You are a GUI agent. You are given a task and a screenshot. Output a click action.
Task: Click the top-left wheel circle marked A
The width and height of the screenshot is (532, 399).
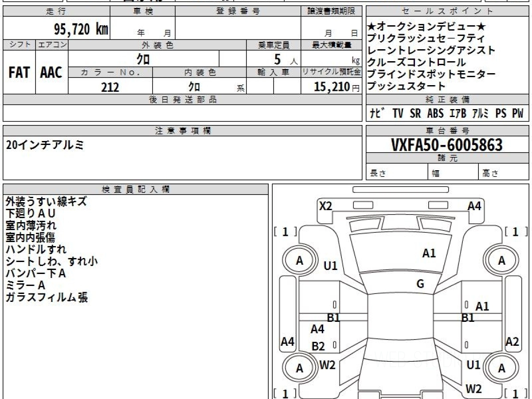tap(300, 261)
